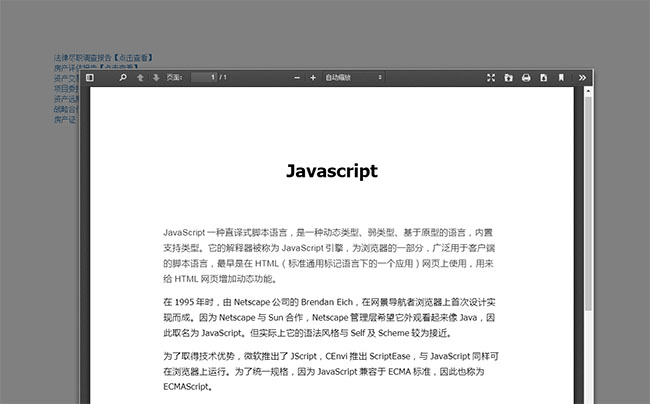The width and height of the screenshot is (650, 404).
Task: Open a file with the folder icon
Action: [x=508, y=77]
